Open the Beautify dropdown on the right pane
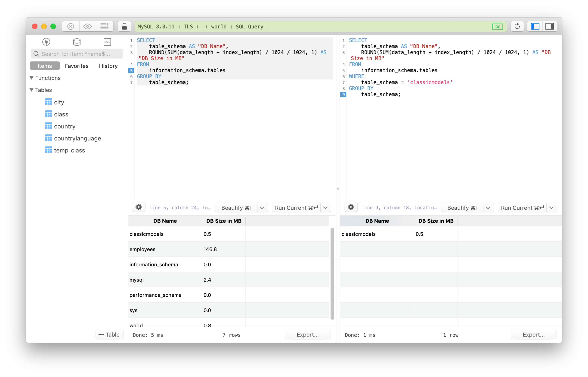588x377 pixels. point(488,207)
